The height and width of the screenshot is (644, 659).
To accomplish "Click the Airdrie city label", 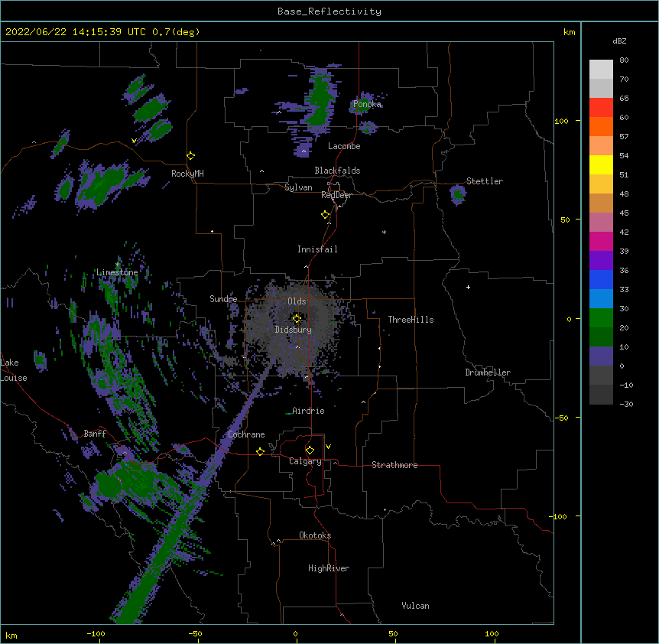I will tap(309, 411).
